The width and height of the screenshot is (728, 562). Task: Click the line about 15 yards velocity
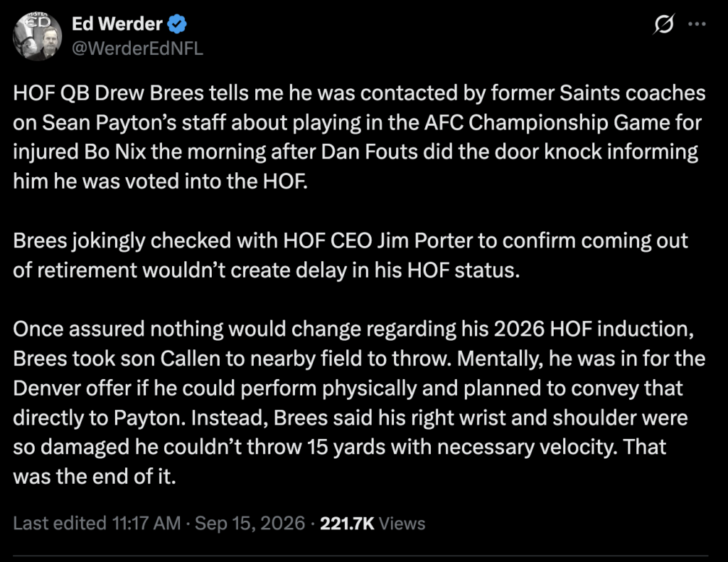339,447
